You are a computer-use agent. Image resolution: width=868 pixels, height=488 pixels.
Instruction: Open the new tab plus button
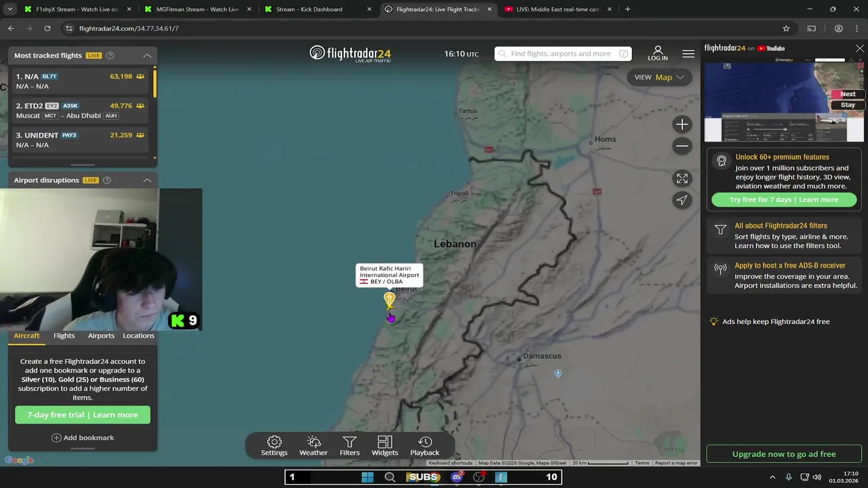(627, 9)
